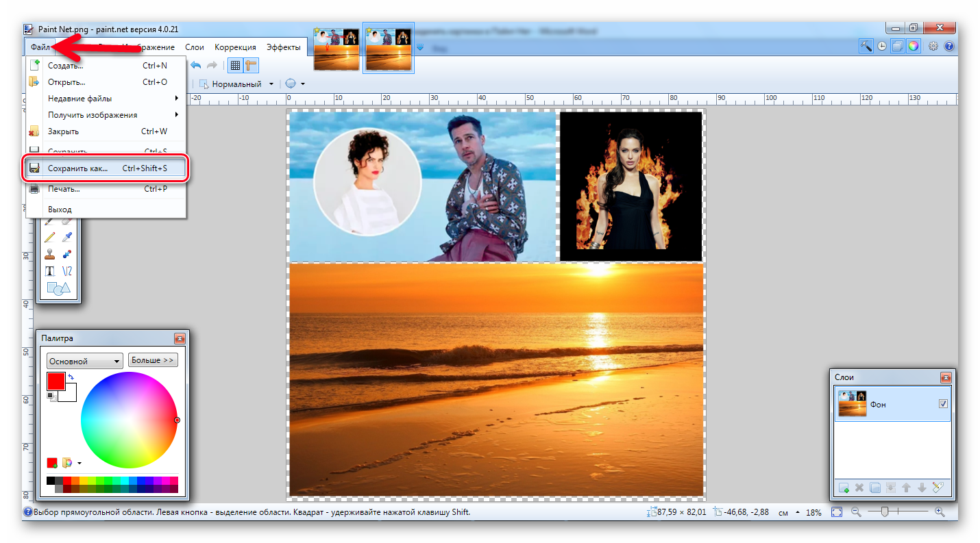
Task: Select the Clone Stamp tool
Action: (49, 254)
